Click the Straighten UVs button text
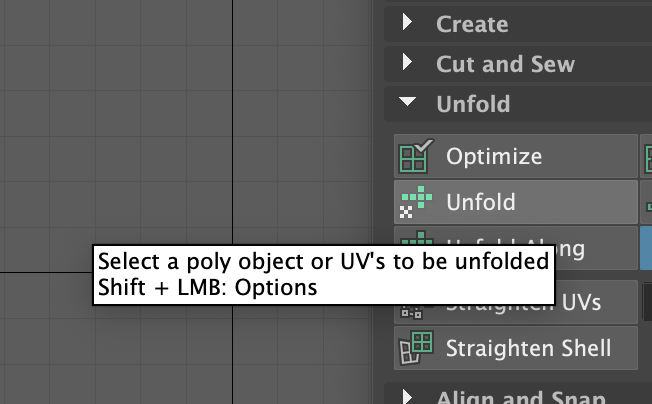Viewport: 652px width, 404px height. [578, 303]
